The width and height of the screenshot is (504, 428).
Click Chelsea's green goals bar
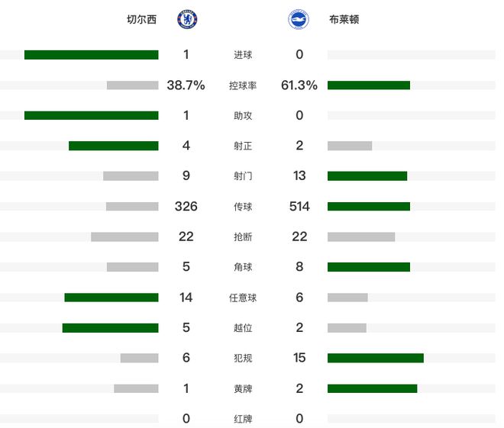click(x=91, y=55)
